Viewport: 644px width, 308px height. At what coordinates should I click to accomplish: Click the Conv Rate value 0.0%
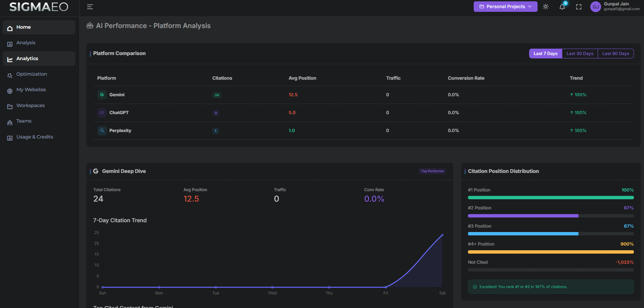coord(374,199)
